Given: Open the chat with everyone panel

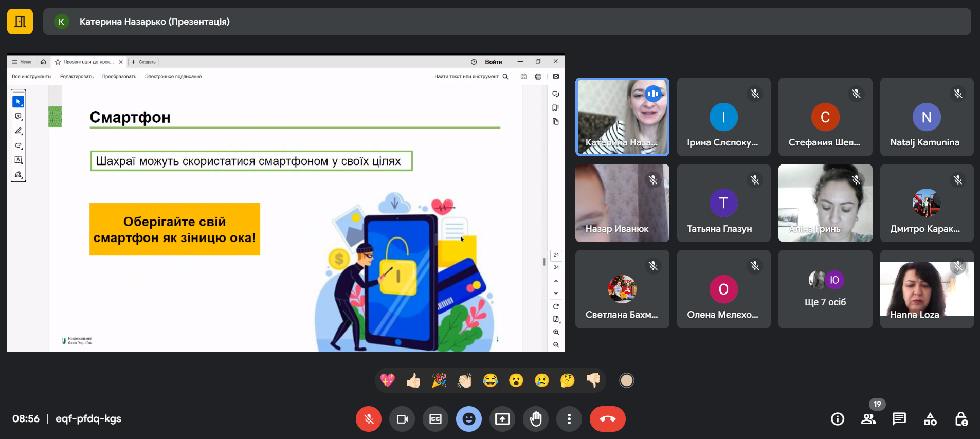Looking at the screenshot, I should click(899, 419).
